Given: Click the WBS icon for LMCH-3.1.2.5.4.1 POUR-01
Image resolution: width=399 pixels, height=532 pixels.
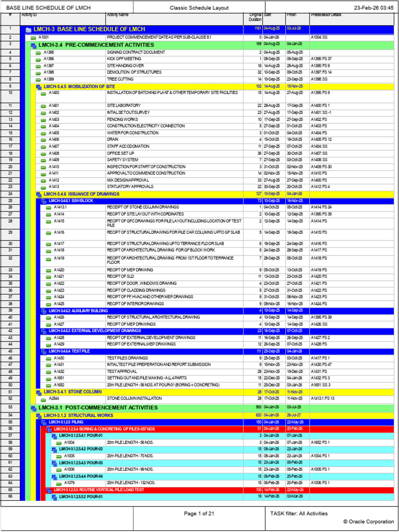Looking at the screenshot, I should (x=54, y=436).
